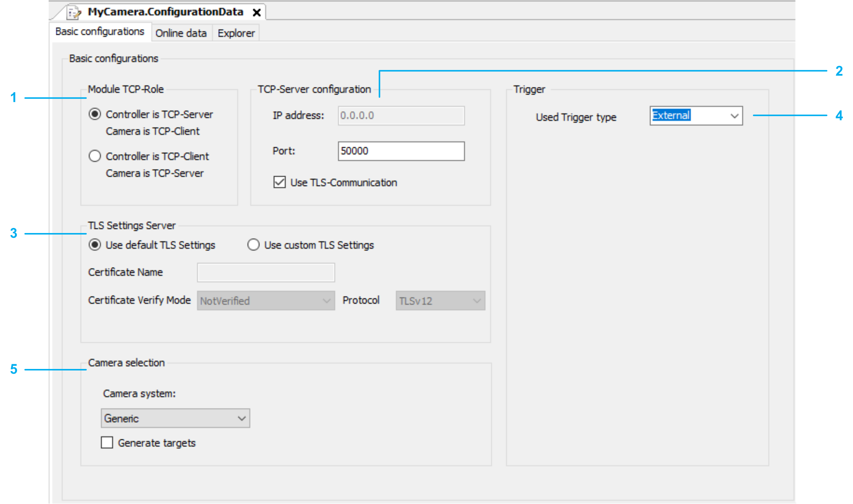Viewport: 853px width, 504px height.
Task: Select the Basic configurations tab
Action: 99,32
